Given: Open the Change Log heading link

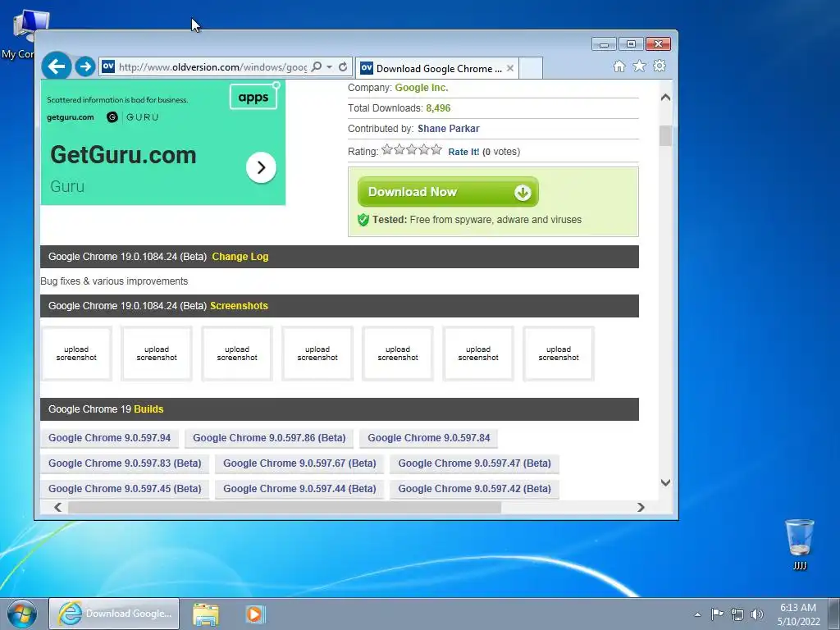Looking at the screenshot, I should tap(240, 257).
